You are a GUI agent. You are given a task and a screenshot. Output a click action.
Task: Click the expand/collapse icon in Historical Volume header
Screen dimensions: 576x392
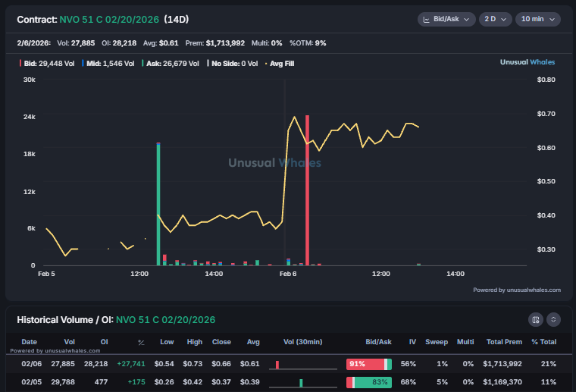(553, 319)
